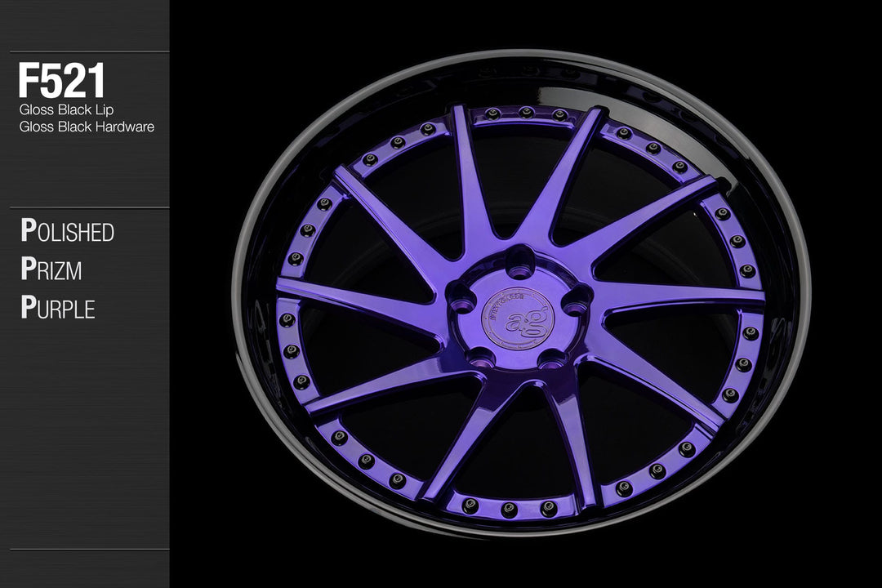The height and width of the screenshot is (588, 882).
Task: Enable the Polished Prizm Purple finish
Action: coord(69,269)
